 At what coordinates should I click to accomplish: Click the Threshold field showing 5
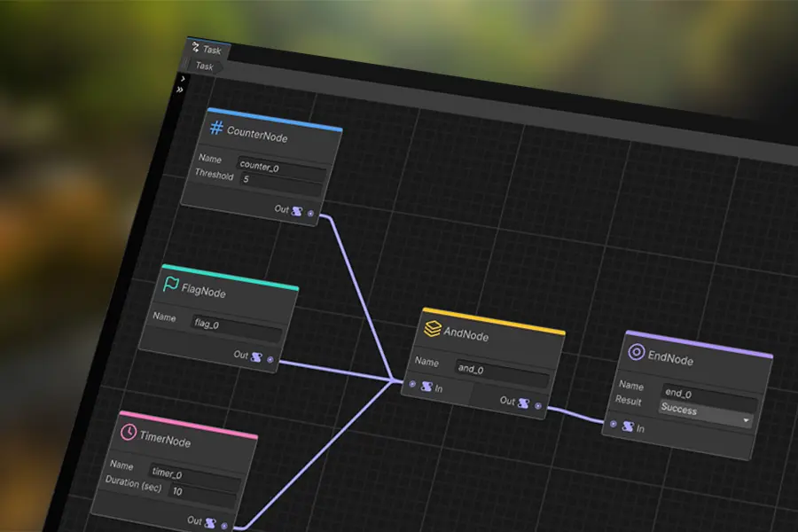click(x=281, y=184)
